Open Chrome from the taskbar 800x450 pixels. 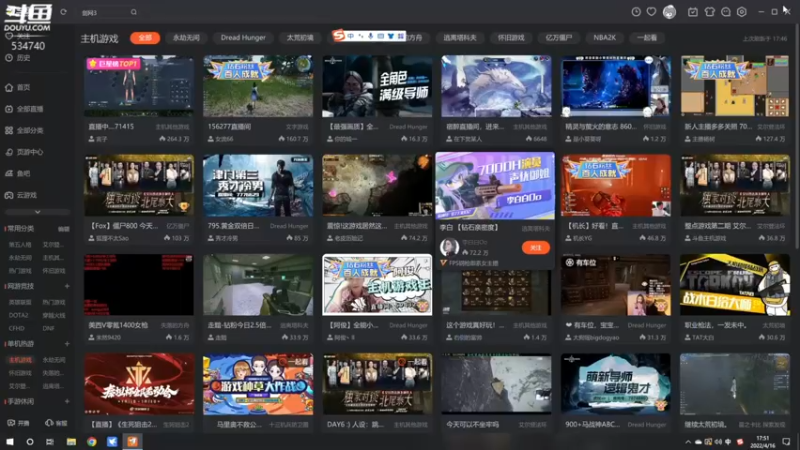click(92, 442)
